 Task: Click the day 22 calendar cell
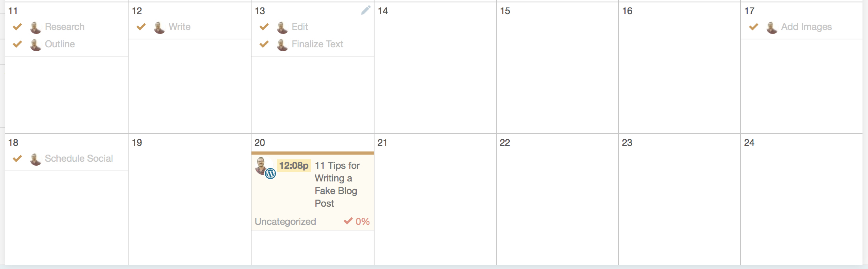click(x=557, y=201)
